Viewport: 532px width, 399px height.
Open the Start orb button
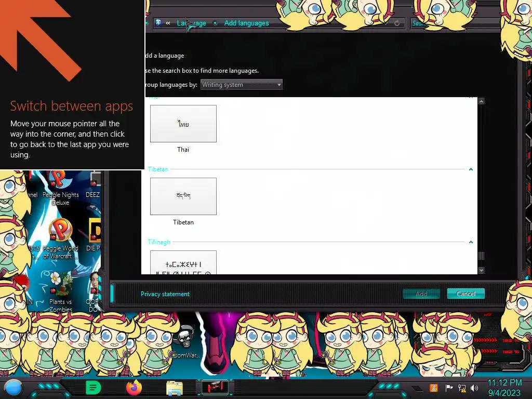(14, 388)
